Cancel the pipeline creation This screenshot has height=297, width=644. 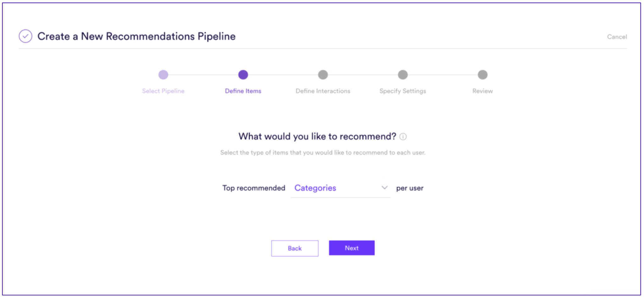[x=617, y=36]
